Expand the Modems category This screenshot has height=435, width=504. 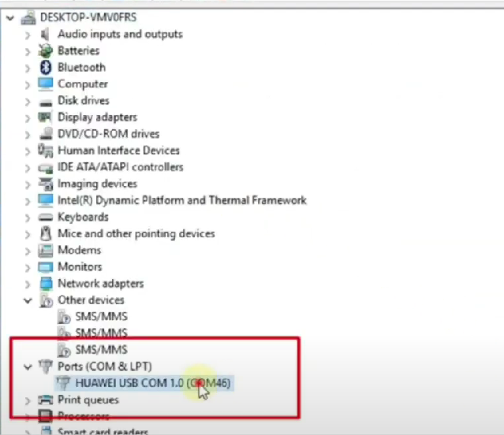[28, 251]
